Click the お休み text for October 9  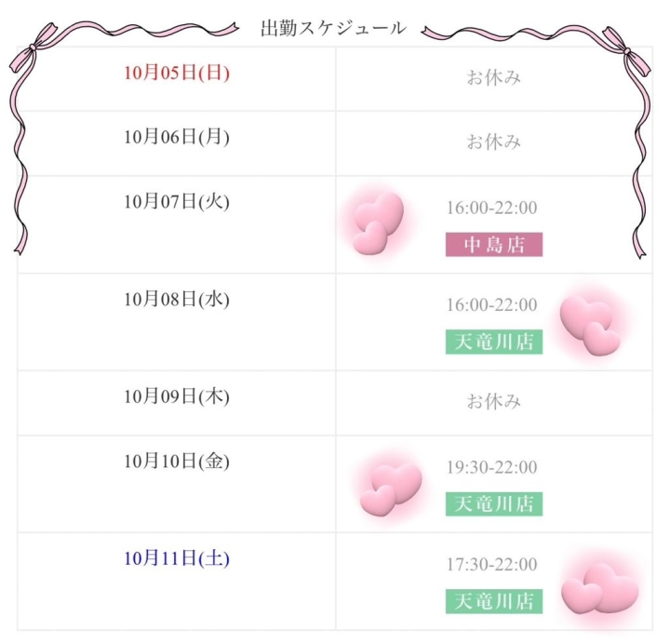coord(493,402)
